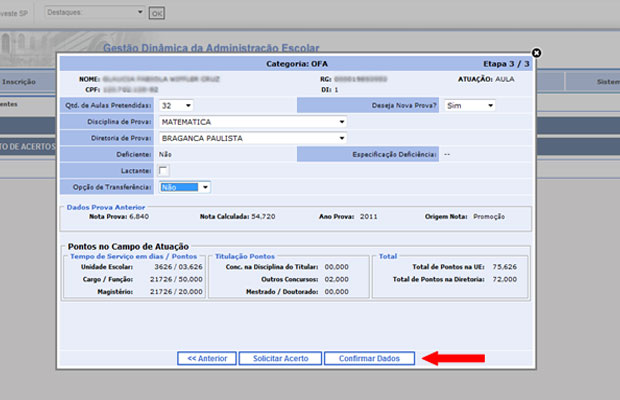
Task: Click the Solicitar Acerto button
Action: (x=285, y=358)
